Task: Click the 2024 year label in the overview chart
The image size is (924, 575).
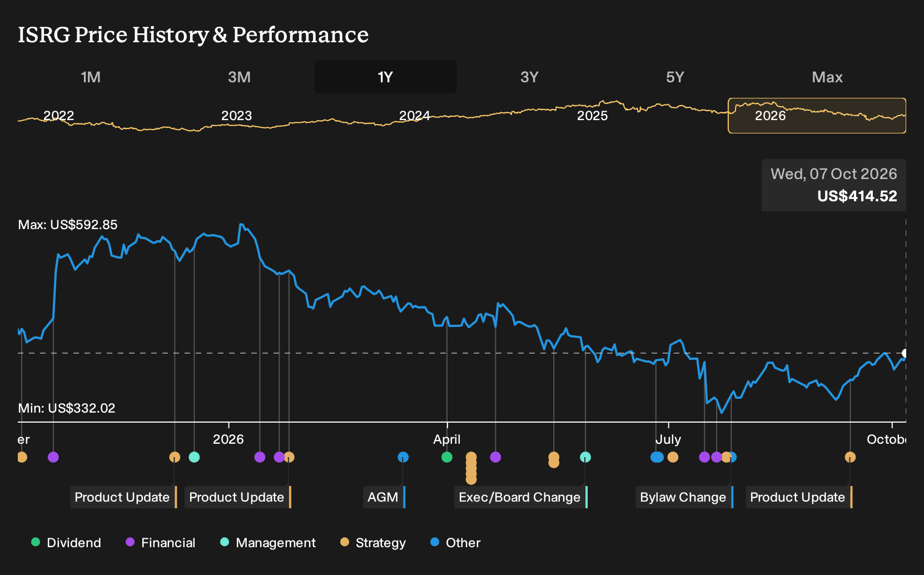Action: (414, 116)
